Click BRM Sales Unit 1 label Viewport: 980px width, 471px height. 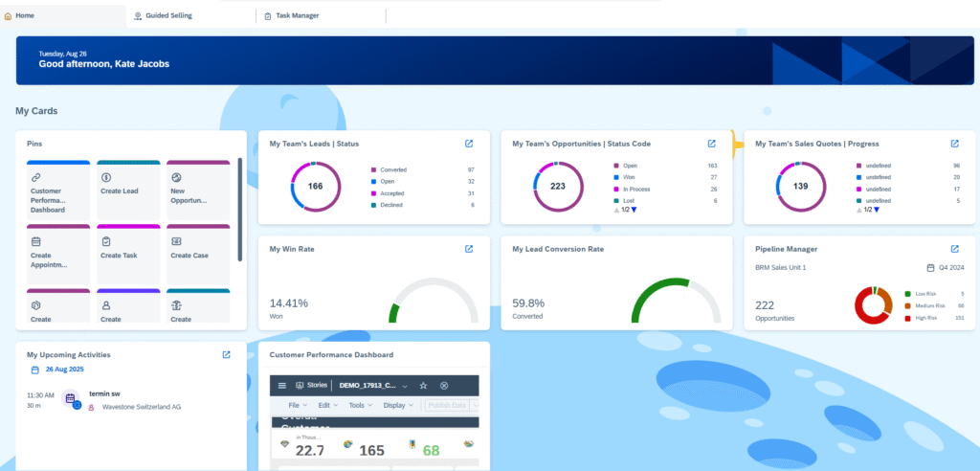(781, 268)
